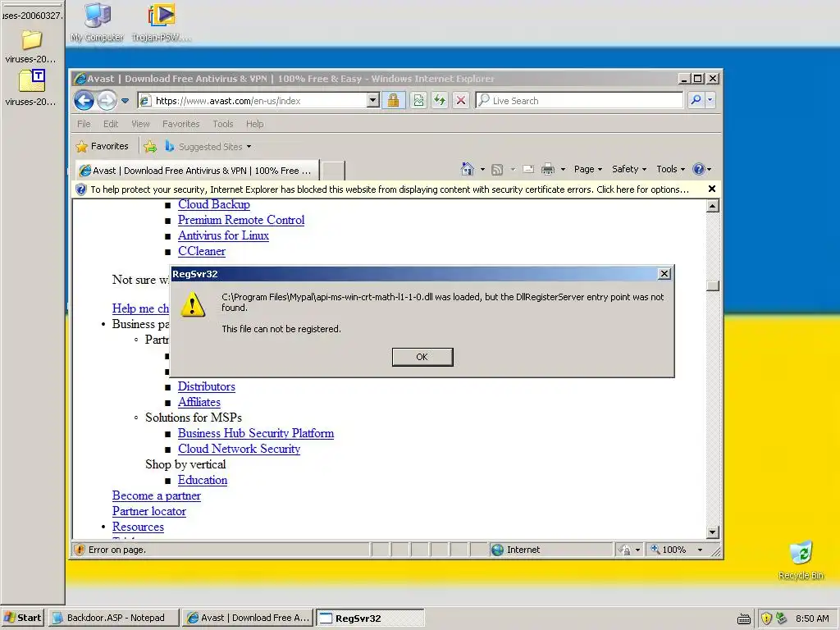Click the Trojan-PSW desktop icon
840x630 pixels.
point(162,22)
